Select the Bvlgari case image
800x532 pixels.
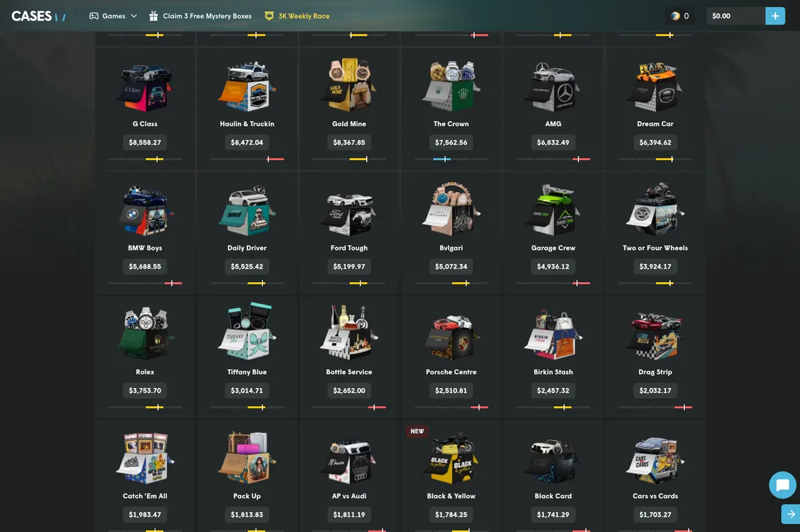[x=451, y=210]
